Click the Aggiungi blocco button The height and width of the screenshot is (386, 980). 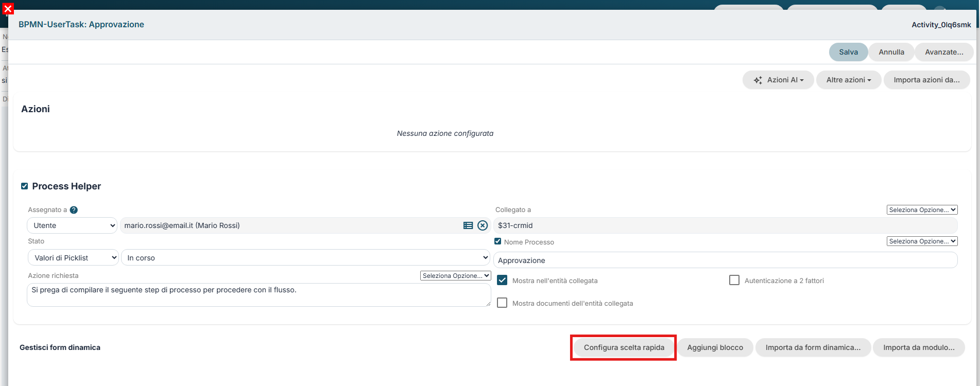[x=715, y=347]
